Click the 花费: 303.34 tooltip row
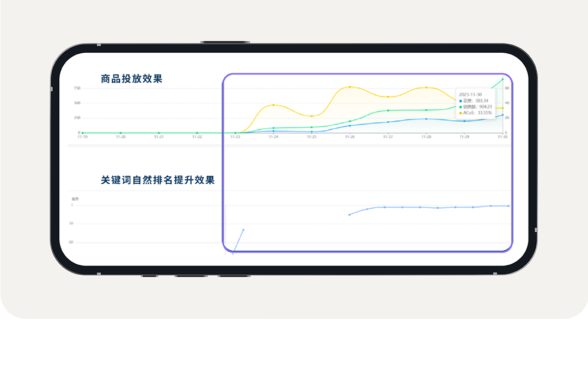This screenshot has width=588, height=366. 474,101
